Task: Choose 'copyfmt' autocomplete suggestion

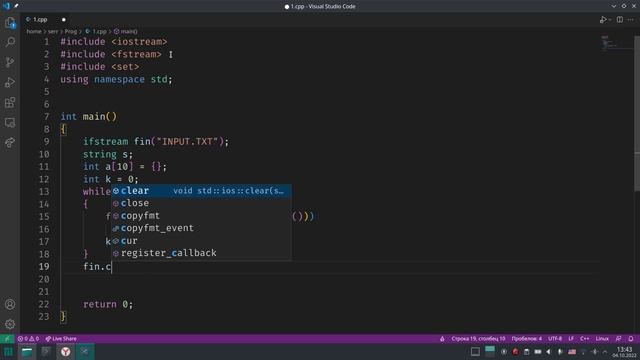Action: (202, 216)
